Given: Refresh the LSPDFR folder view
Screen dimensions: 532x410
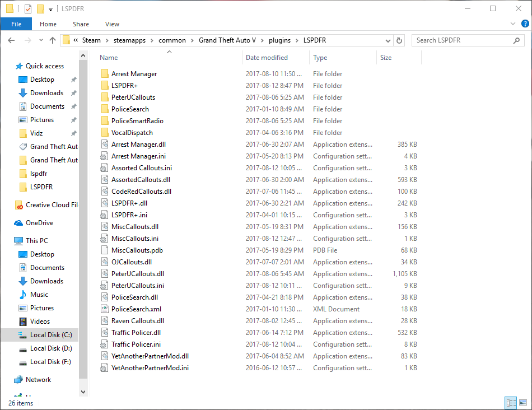Looking at the screenshot, I should tap(399, 40).
